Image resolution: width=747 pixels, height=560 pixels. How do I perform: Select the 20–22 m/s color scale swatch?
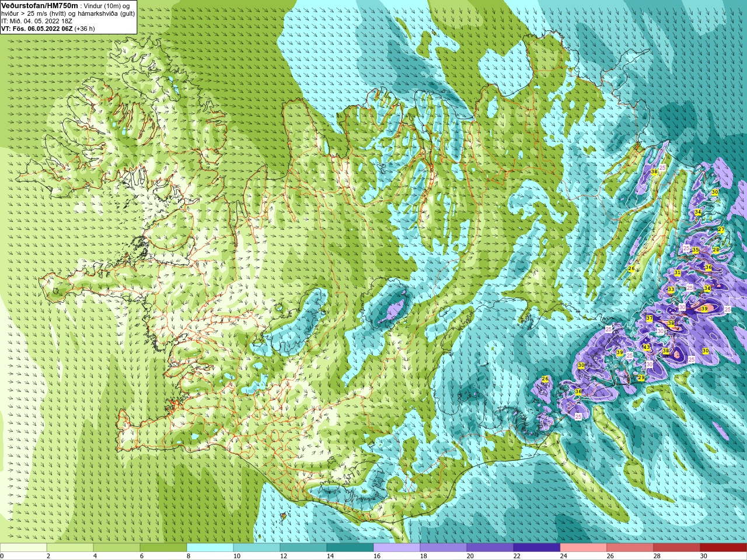click(x=490, y=548)
